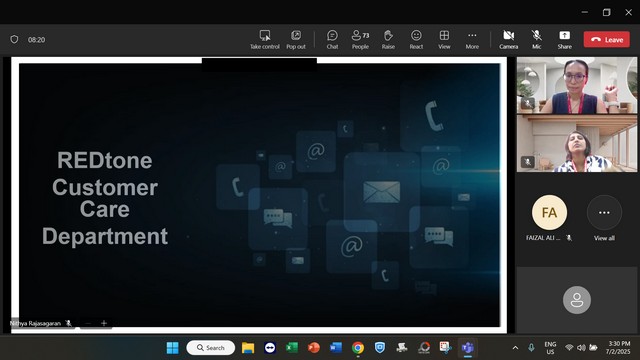Click Take control of shared screen
The image size is (640, 360).
(265, 40)
